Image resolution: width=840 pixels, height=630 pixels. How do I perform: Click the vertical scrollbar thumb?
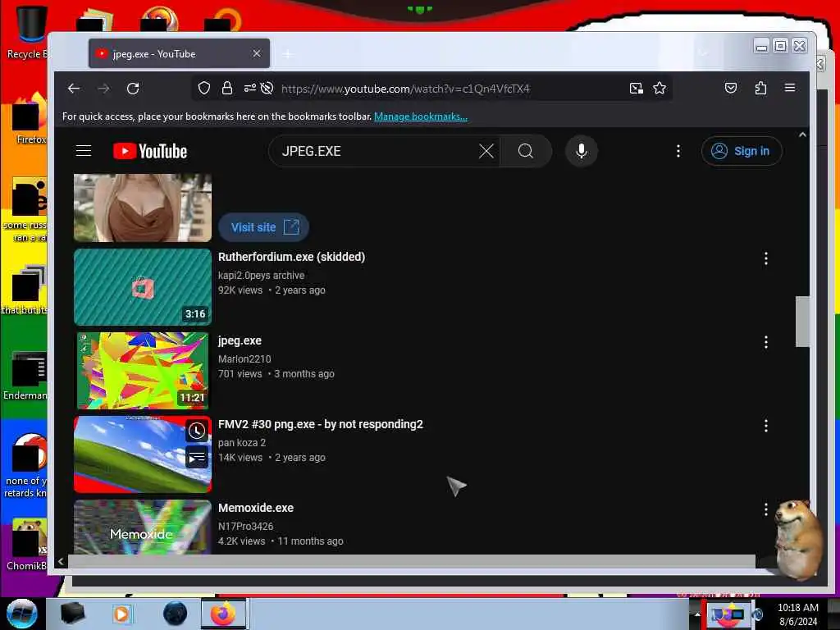pos(802,322)
